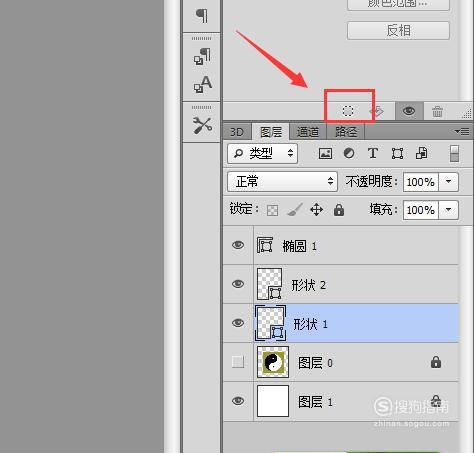Open the 不透明度 slider arrow
This screenshot has width=474, height=453.
(449, 182)
